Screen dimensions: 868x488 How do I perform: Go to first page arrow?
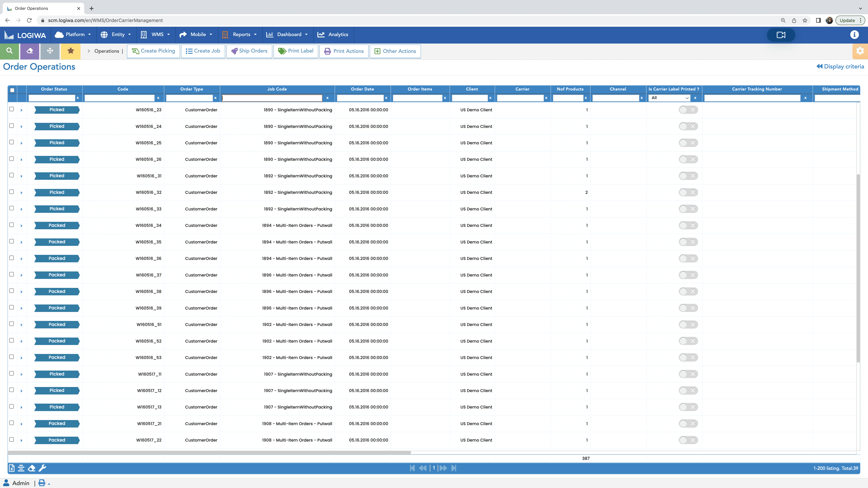tap(412, 468)
